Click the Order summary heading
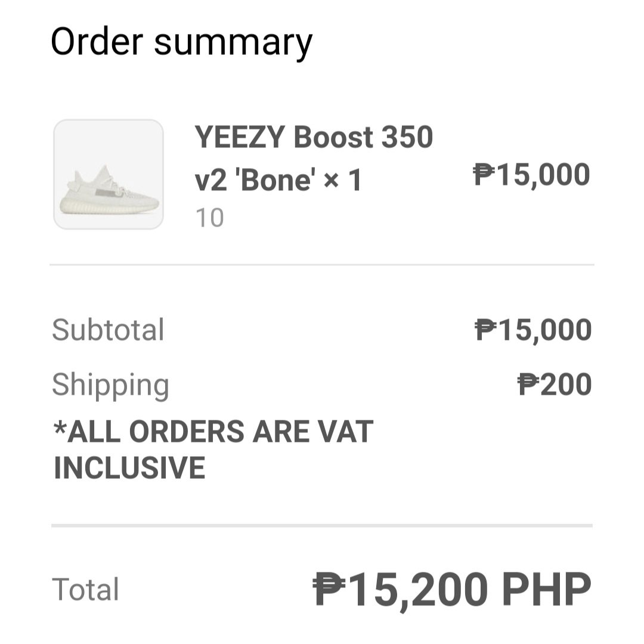This screenshot has width=644, height=644. point(181,42)
